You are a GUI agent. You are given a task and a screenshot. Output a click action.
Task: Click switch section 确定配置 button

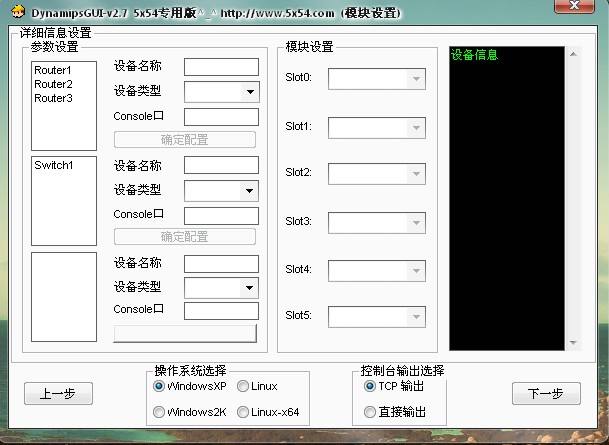185,236
